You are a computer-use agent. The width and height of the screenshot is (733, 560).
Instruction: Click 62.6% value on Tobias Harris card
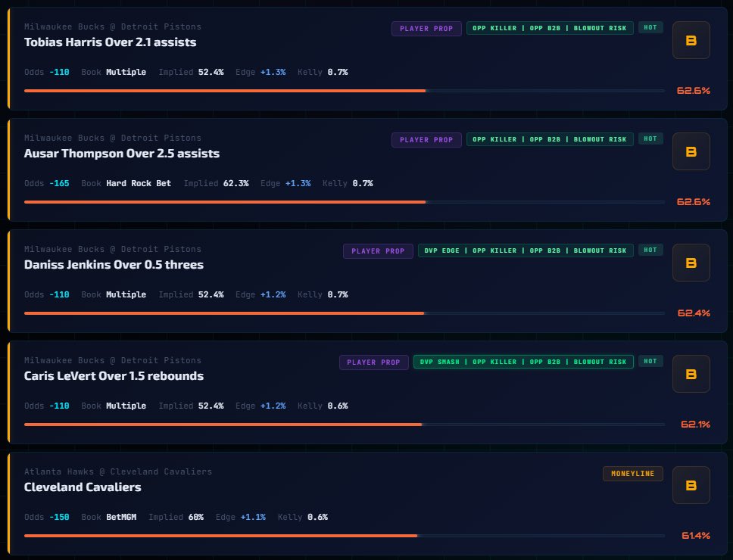click(x=694, y=91)
